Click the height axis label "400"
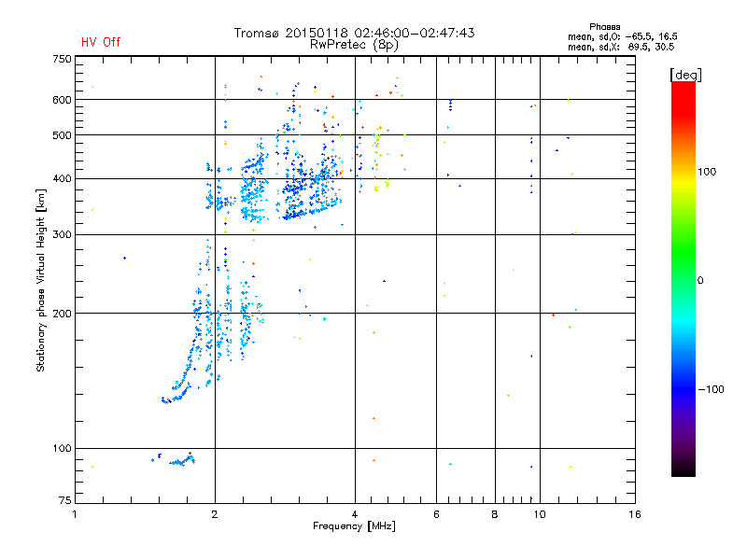 (x=62, y=179)
